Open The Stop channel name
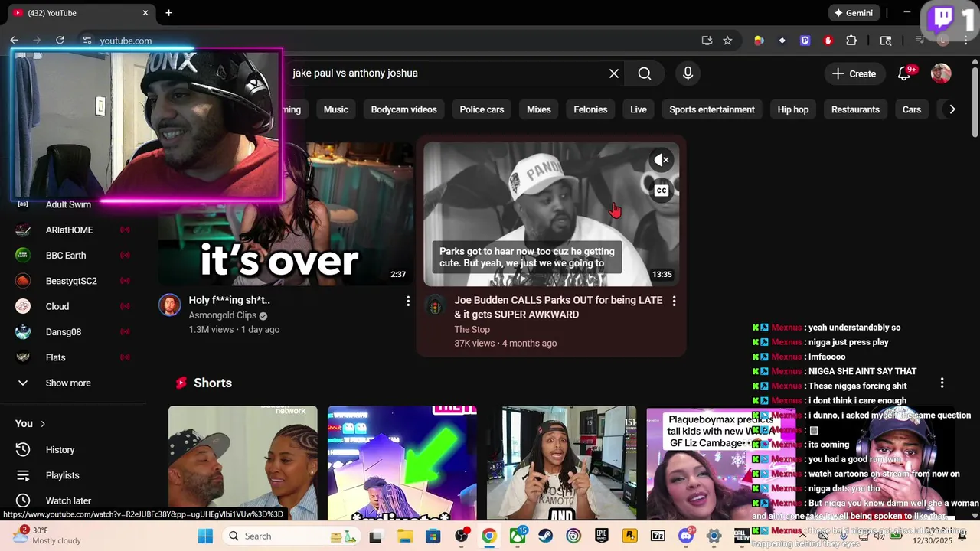980x551 pixels. pyautogui.click(x=472, y=330)
